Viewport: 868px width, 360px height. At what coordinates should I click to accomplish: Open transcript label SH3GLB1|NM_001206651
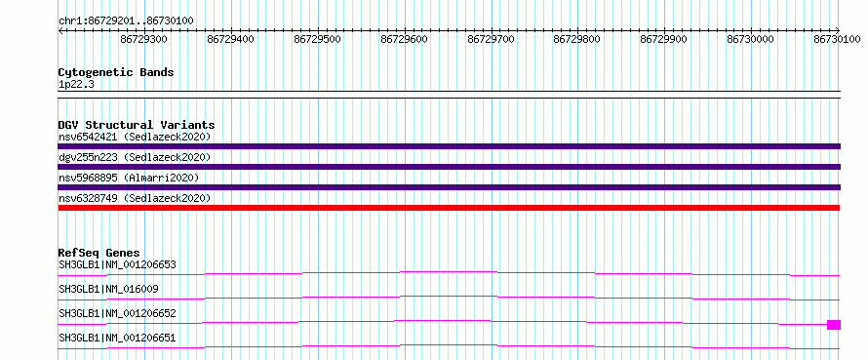click(117, 338)
